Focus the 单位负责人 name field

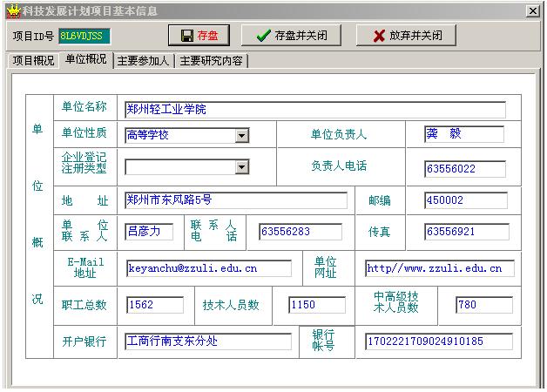click(463, 134)
